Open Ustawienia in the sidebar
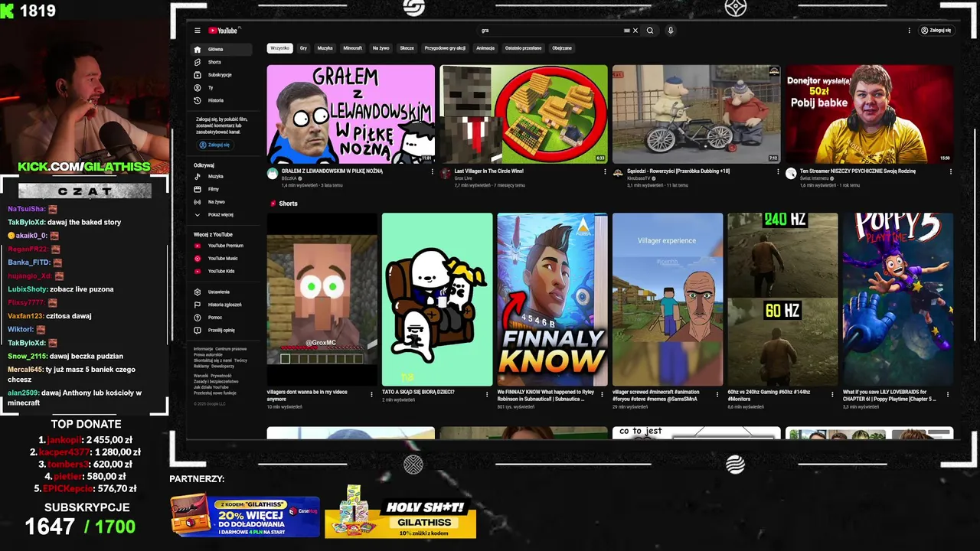The width and height of the screenshot is (980, 551). pyautogui.click(x=221, y=292)
